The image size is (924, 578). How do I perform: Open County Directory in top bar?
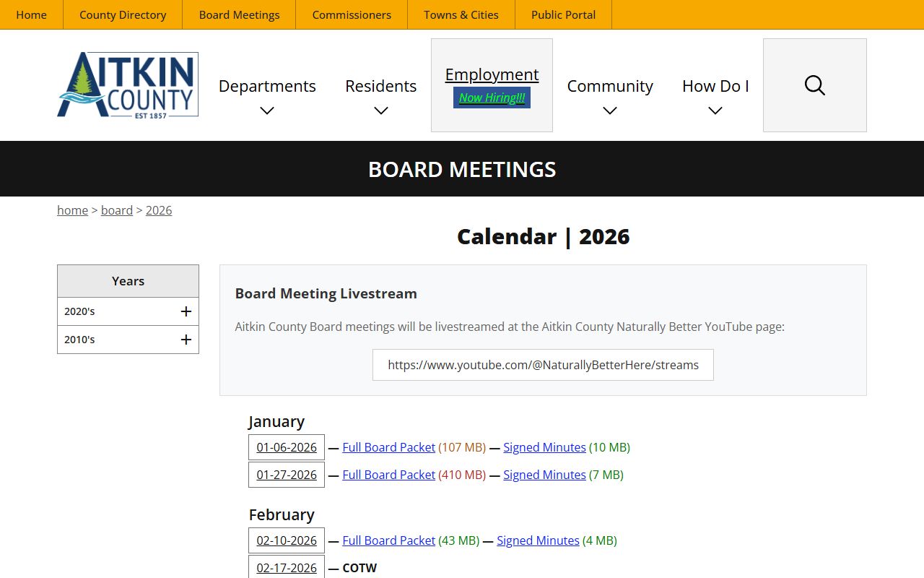click(123, 14)
